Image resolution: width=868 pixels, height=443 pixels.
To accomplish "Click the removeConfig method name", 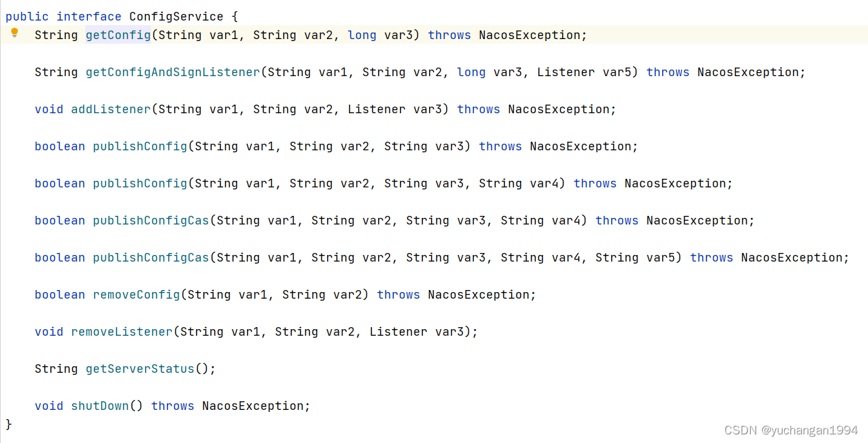I will (x=136, y=295).
